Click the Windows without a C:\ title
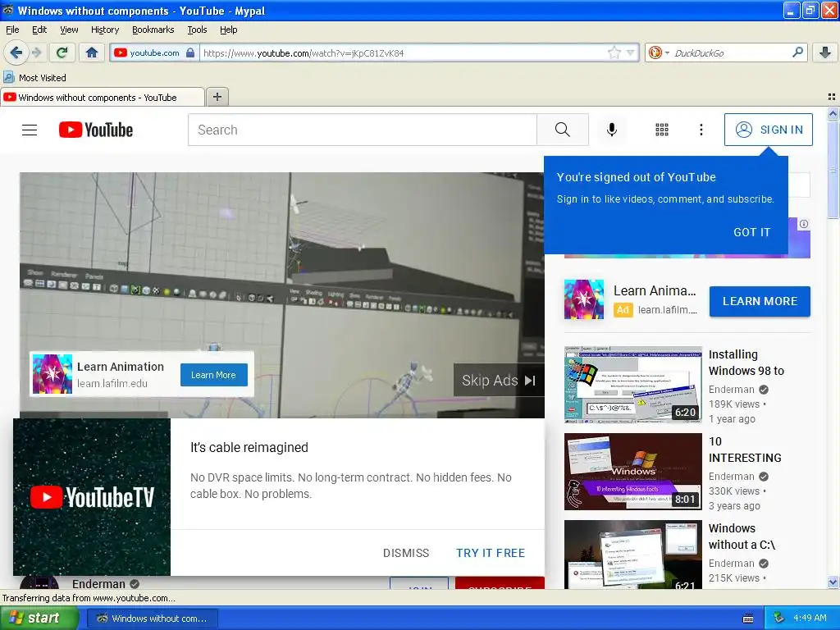Screen dimensions: 840x630 [x=742, y=536]
